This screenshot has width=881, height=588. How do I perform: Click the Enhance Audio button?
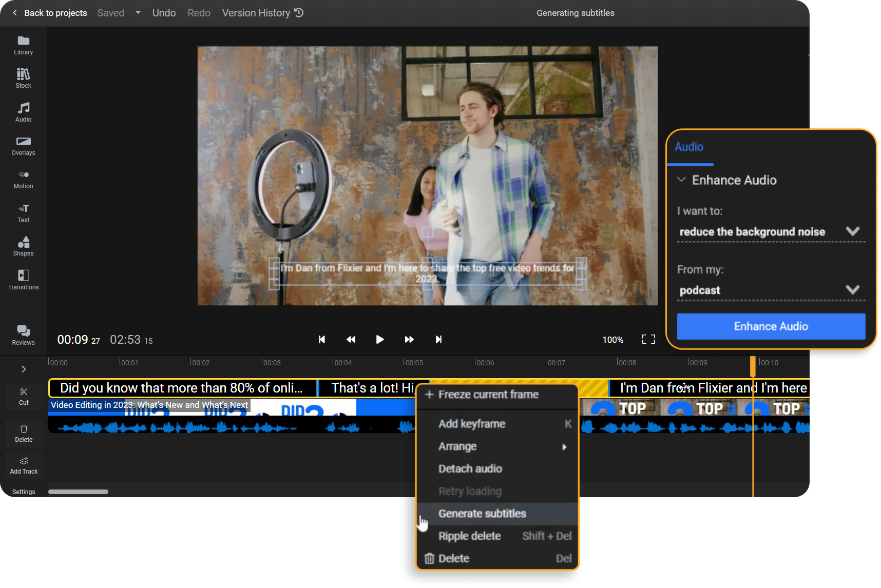coord(770,326)
